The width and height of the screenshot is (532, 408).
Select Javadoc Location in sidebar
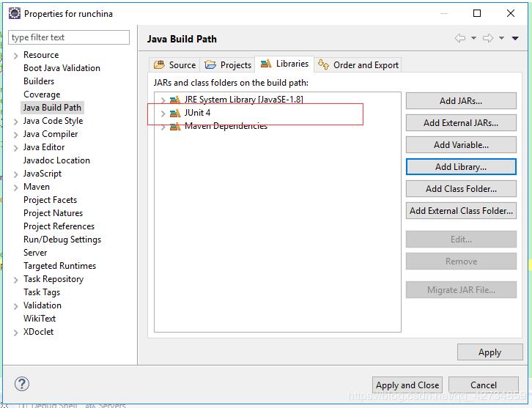[x=56, y=160]
